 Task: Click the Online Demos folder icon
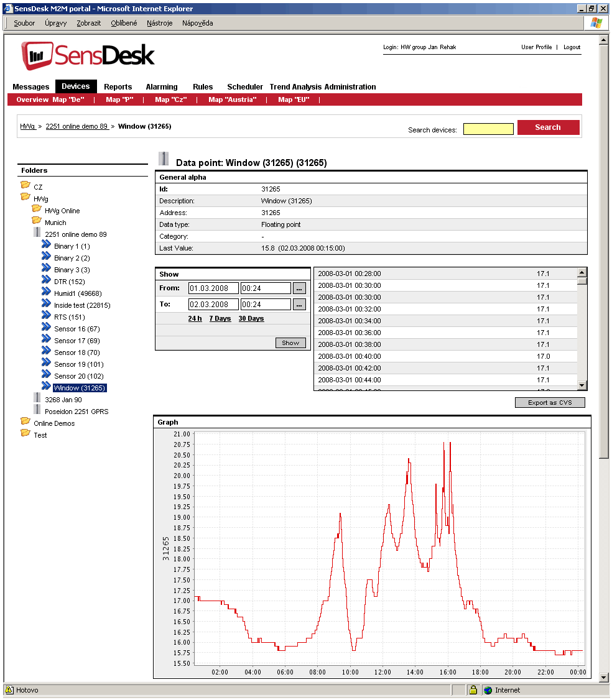[25, 422]
